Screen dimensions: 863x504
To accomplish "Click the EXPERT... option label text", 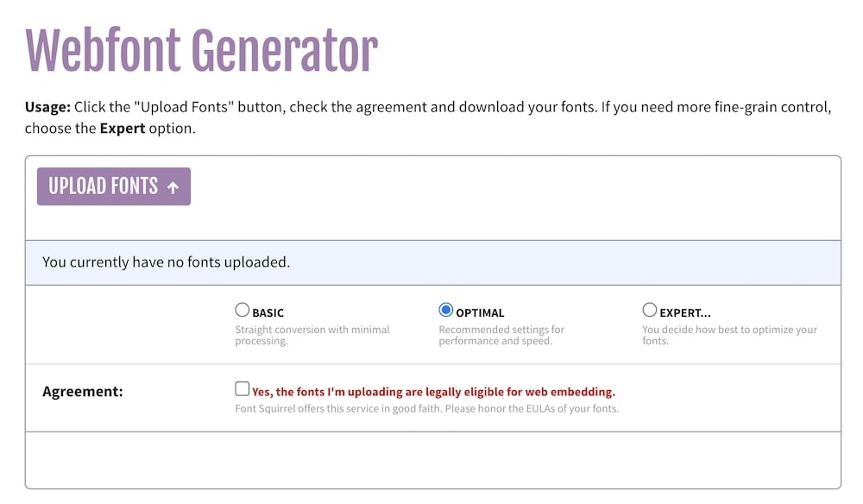I will [685, 313].
